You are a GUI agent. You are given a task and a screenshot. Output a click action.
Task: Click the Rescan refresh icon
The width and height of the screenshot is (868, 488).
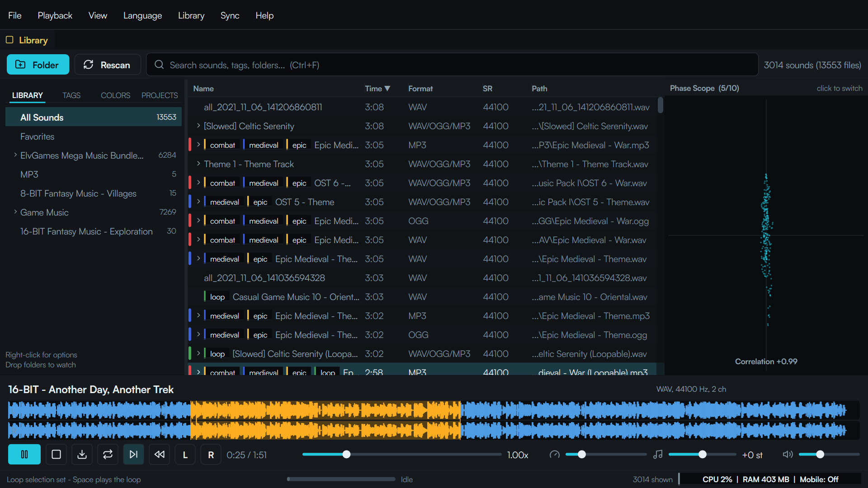point(88,65)
